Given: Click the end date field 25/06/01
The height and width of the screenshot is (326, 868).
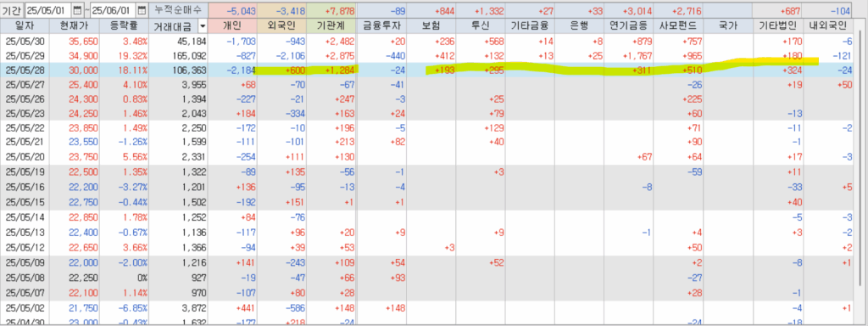Looking at the screenshot, I should coord(113,10).
